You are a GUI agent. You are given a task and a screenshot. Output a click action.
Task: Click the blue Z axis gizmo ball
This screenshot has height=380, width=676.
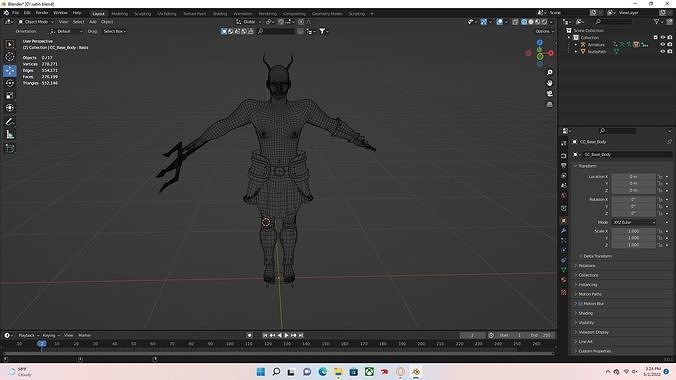(x=540, y=42)
